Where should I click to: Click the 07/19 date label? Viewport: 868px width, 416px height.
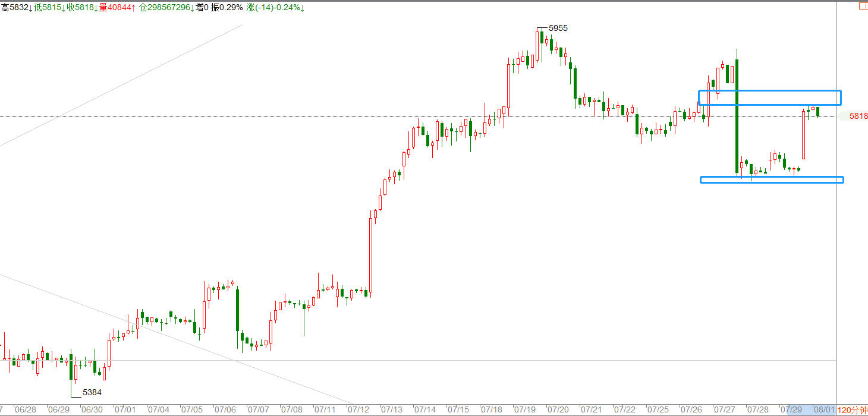tap(525, 410)
